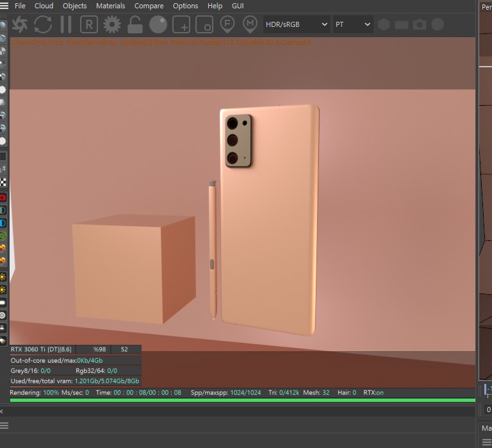Toggle film region square icon
The width and height of the screenshot is (492, 448).
(204, 24)
